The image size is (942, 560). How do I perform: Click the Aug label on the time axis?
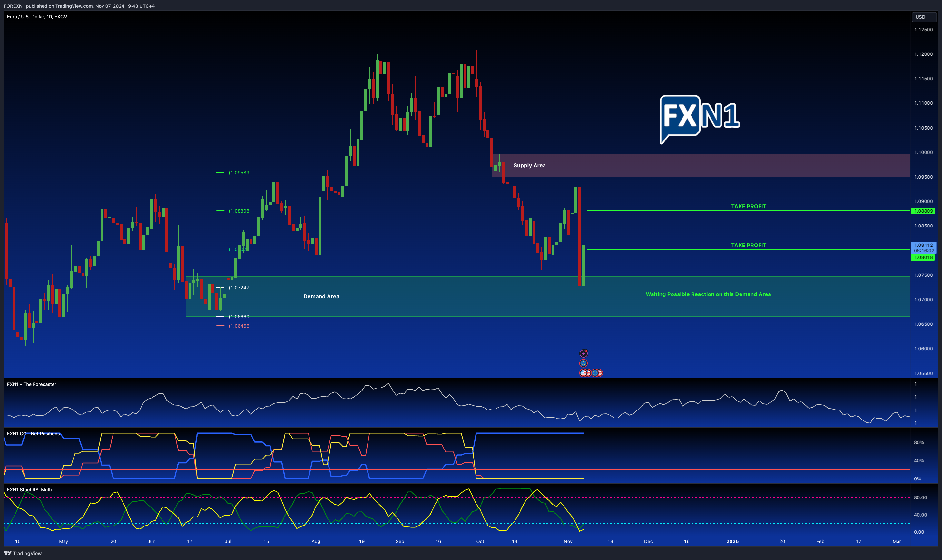coord(316,541)
